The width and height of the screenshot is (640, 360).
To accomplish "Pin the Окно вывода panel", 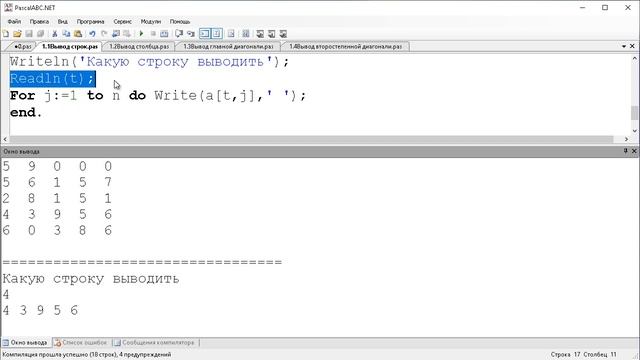I will click(x=625, y=151).
